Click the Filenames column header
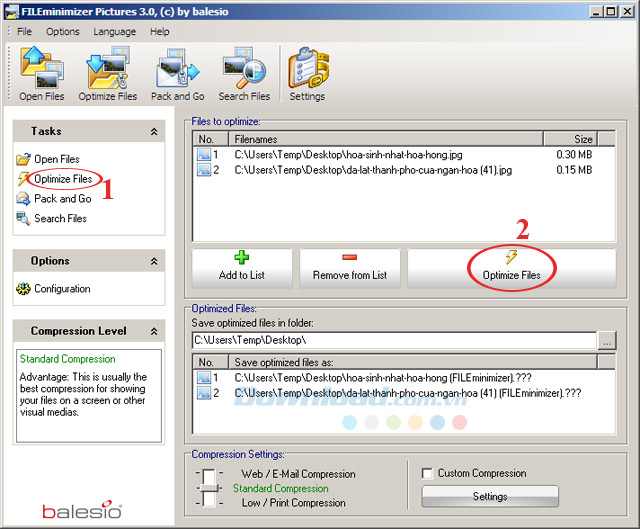 pyautogui.click(x=386, y=139)
